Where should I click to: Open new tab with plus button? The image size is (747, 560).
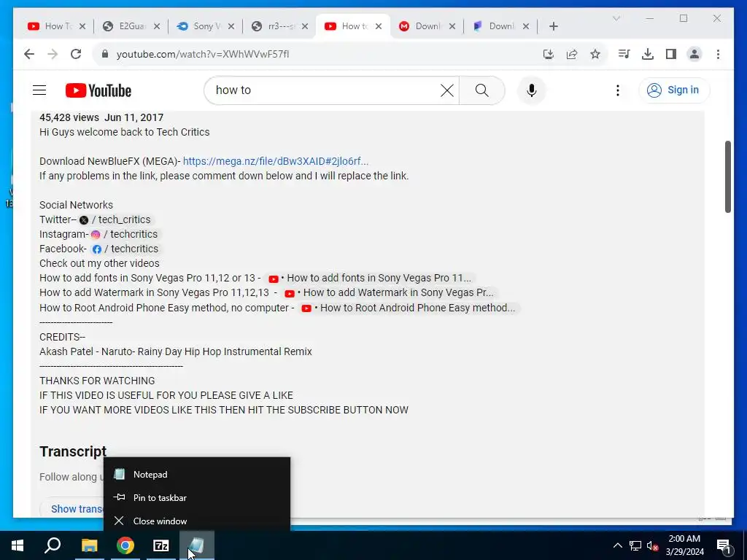(x=553, y=26)
